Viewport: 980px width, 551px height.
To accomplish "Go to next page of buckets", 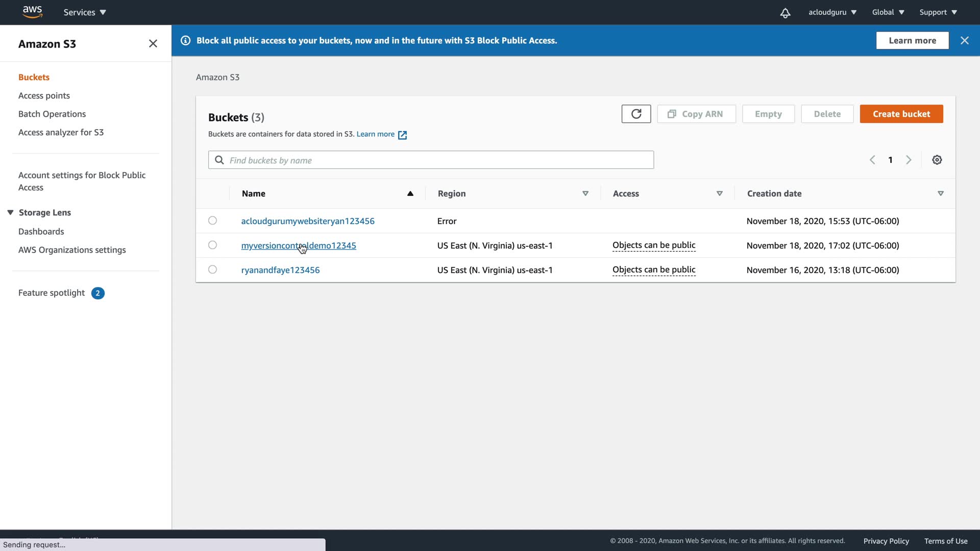I will 909,160.
